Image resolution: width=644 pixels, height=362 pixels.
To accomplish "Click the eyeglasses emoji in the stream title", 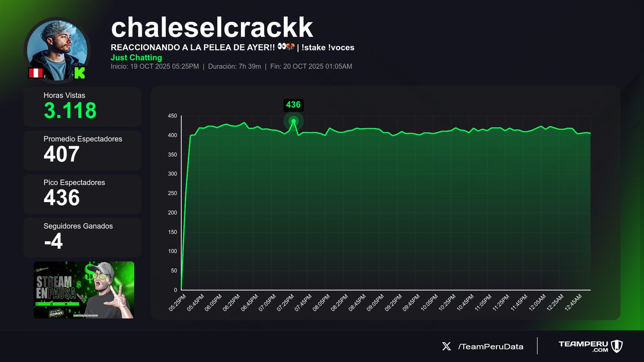I will (x=281, y=47).
